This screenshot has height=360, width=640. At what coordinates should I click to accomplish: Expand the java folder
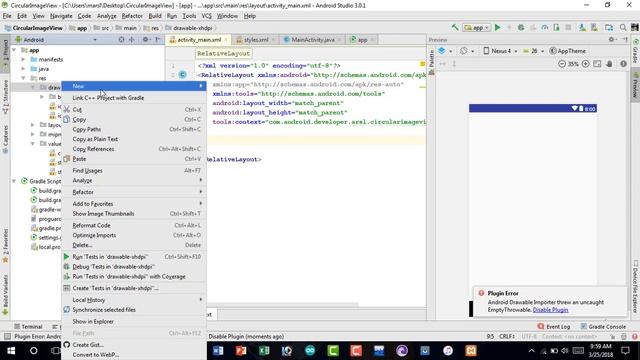[24, 69]
